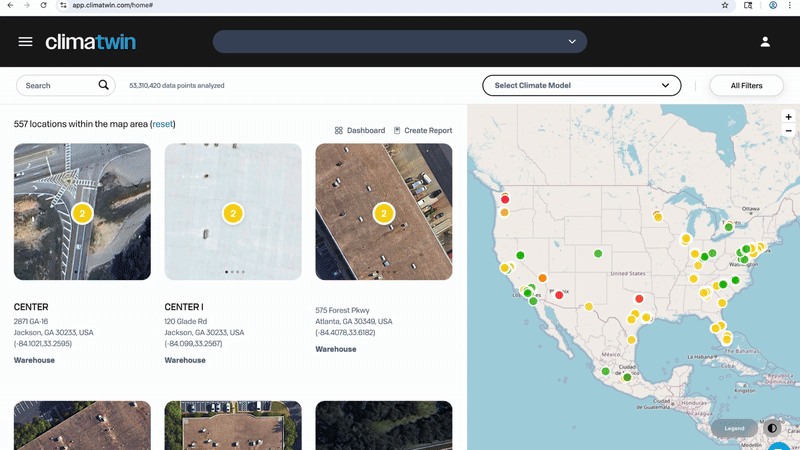Select the CENTER I location title
Image resolution: width=800 pixels, height=450 pixels.
(x=184, y=307)
